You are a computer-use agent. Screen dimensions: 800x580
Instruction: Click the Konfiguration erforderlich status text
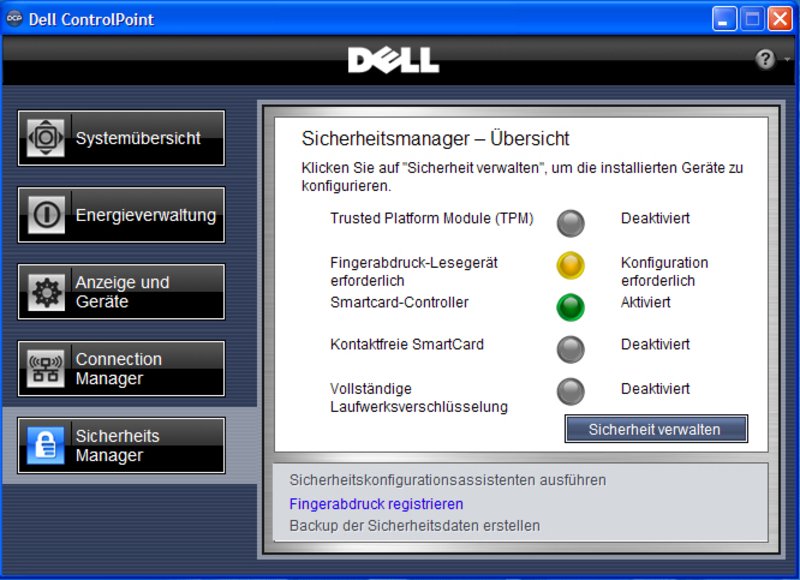[664, 271]
